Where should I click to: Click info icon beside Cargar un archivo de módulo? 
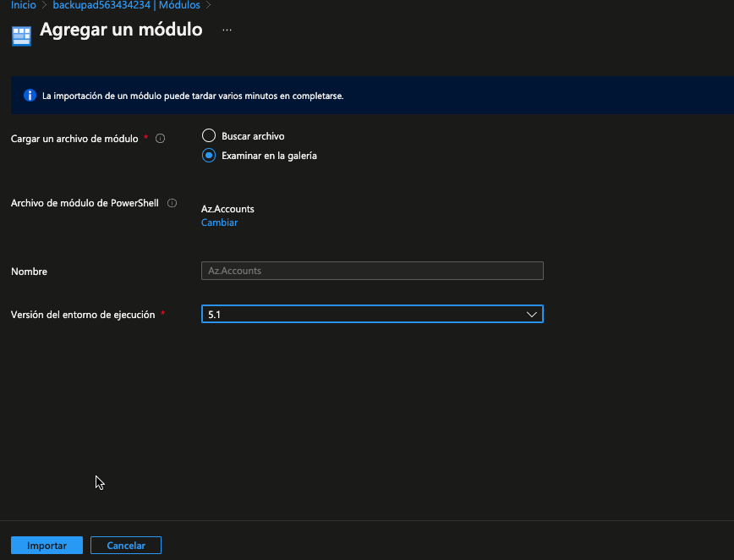pyautogui.click(x=160, y=139)
